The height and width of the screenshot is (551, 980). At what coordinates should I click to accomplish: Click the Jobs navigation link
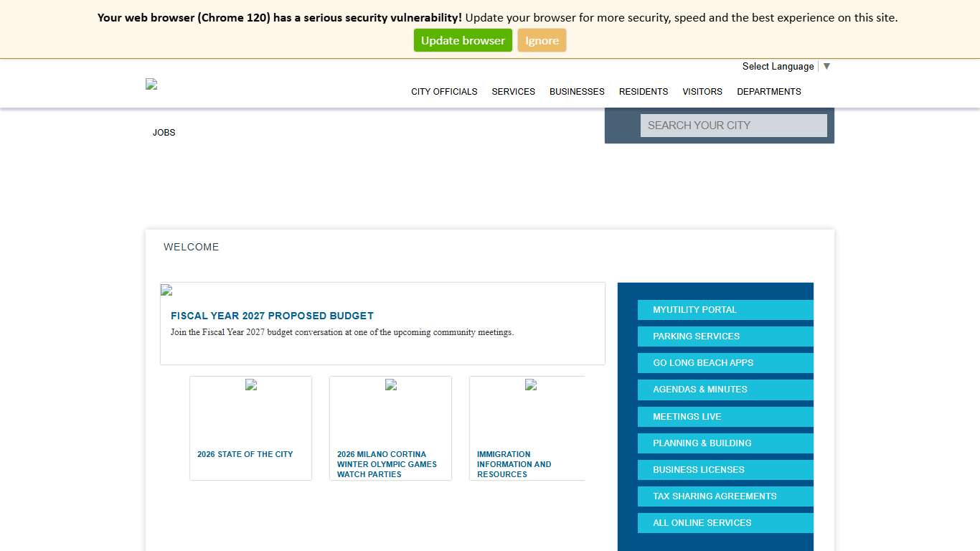click(x=164, y=133)
